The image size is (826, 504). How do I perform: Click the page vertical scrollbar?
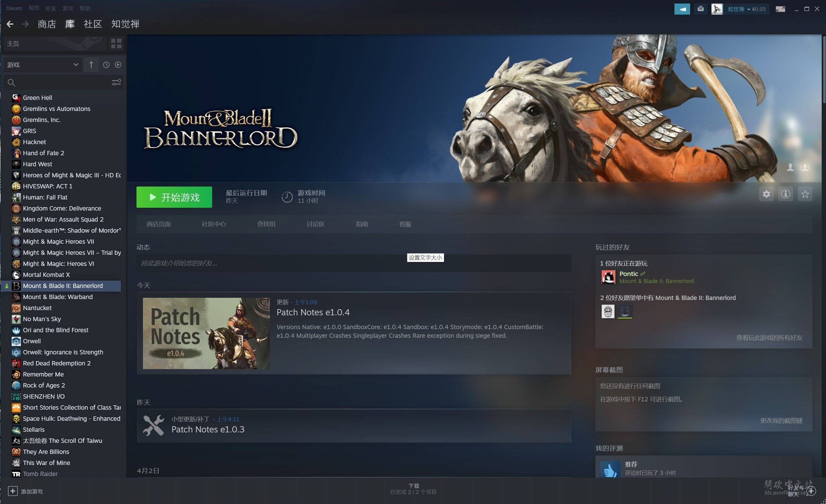pos(824,70)
